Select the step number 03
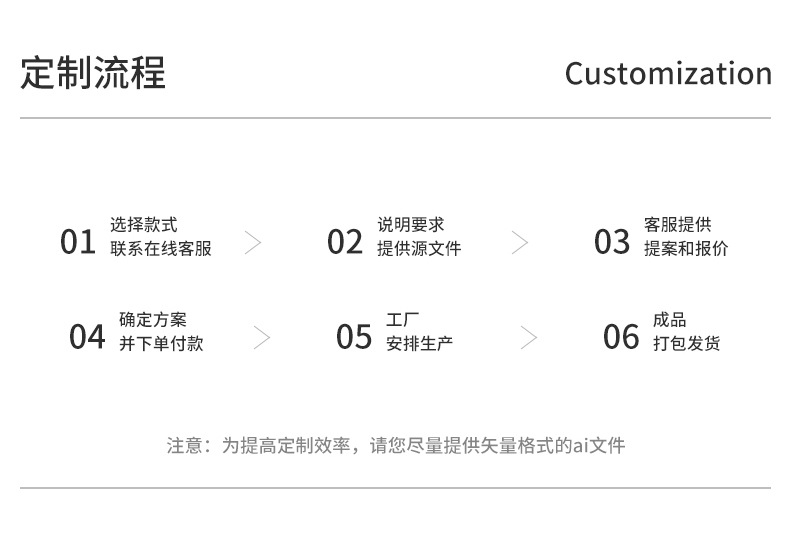790x534 pixels. coord(612,242)
